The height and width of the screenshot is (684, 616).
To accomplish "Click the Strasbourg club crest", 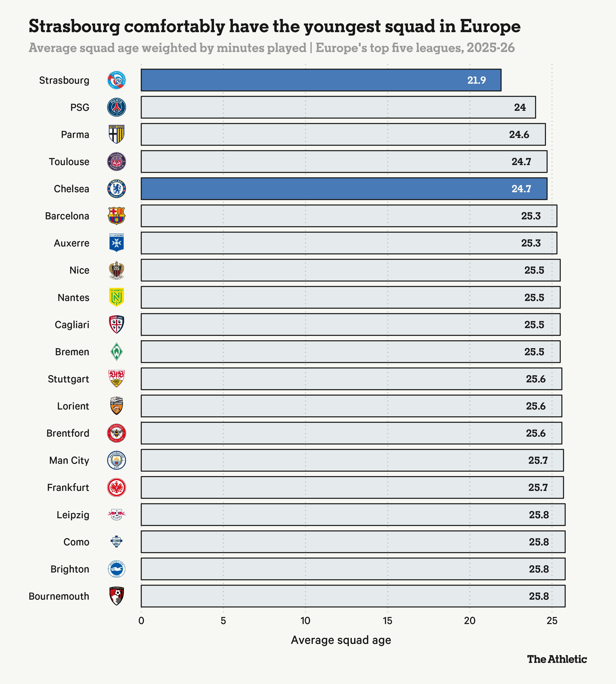I will pos(116,80).
